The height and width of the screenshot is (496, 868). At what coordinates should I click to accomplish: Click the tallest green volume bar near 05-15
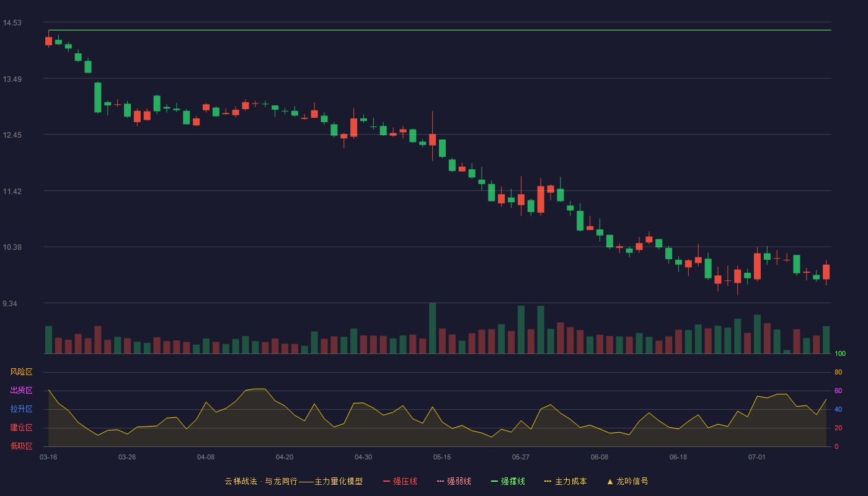(432, 328)
